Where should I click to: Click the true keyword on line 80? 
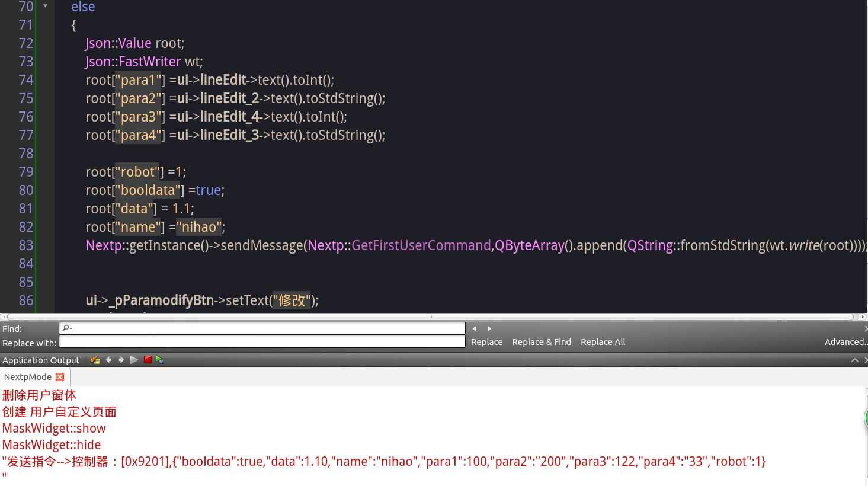pyautogui.click(x=209, y=190)
